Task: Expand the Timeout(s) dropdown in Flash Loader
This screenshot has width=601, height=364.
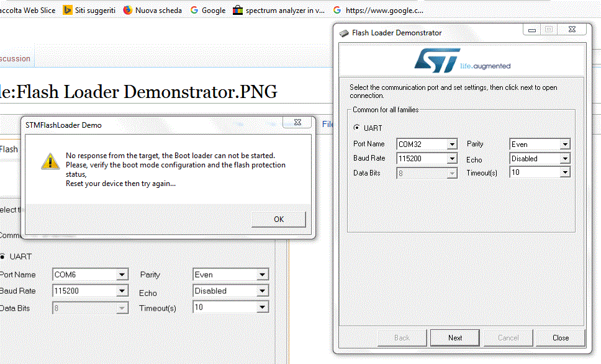Action: point(564,173)
